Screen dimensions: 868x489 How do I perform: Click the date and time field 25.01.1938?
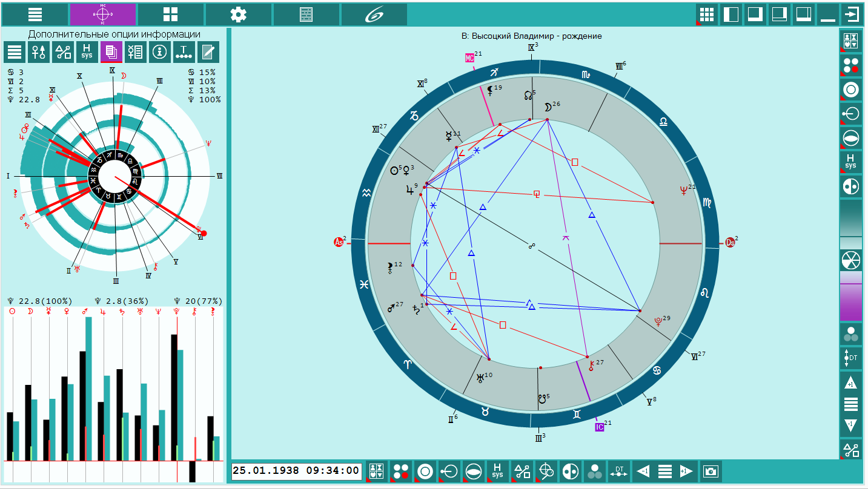tap(297, 471)
